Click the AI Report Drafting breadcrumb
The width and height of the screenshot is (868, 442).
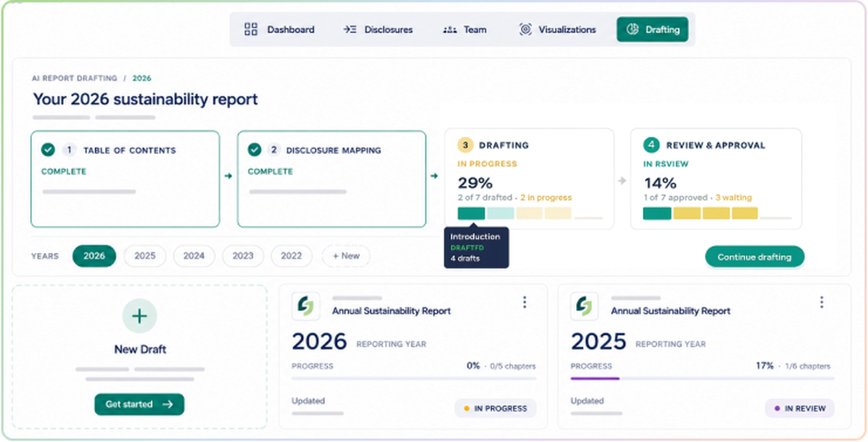pos(74,78)
